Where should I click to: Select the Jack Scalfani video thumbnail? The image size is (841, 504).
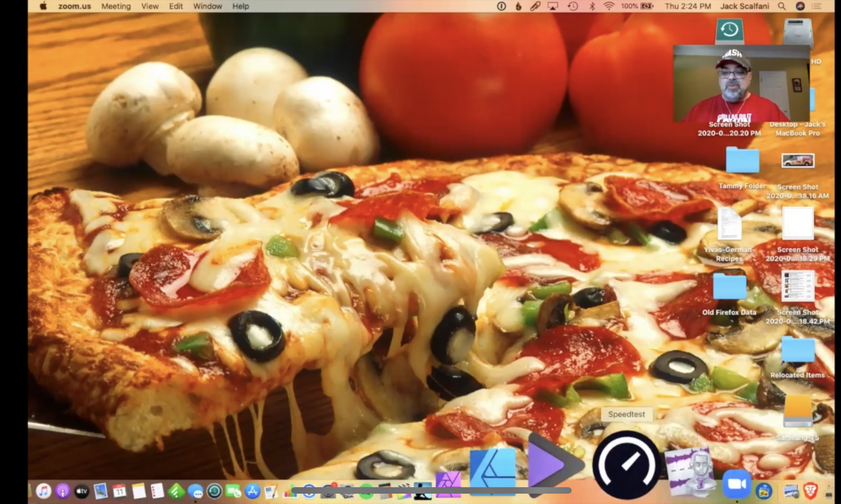click(x=741, y=84)
